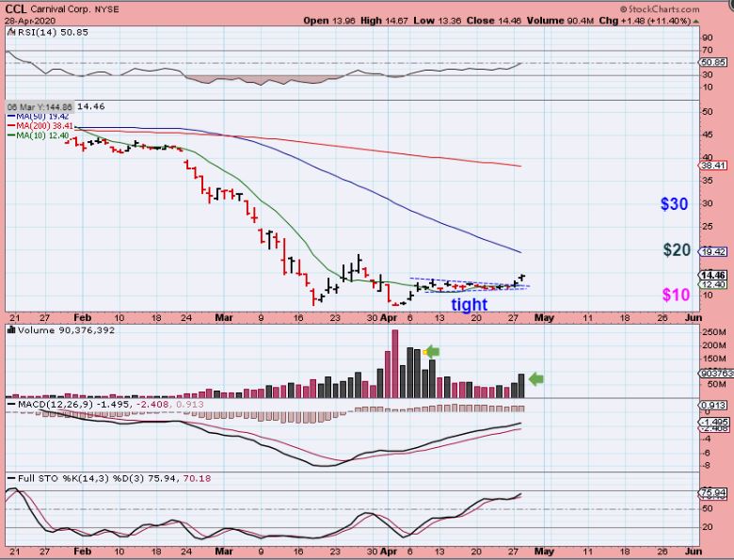Click the 50.85 RSI axis tag
734x560 pixels.
[713, 62]
